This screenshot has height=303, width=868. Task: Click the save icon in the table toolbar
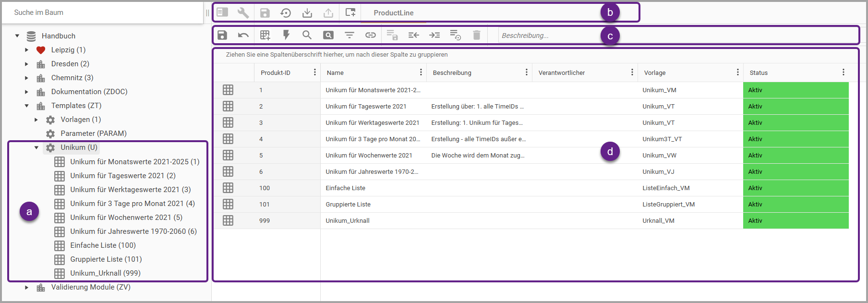(222, 35)
